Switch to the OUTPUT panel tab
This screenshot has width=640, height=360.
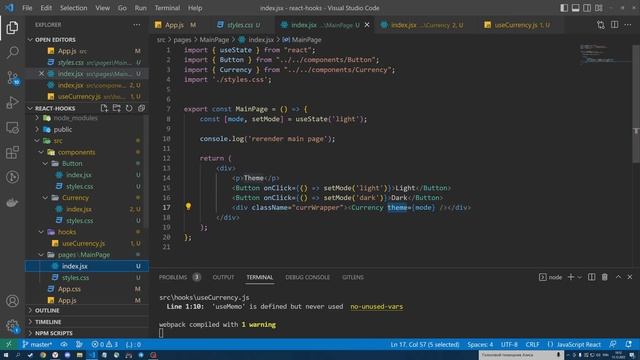(223, 277)
